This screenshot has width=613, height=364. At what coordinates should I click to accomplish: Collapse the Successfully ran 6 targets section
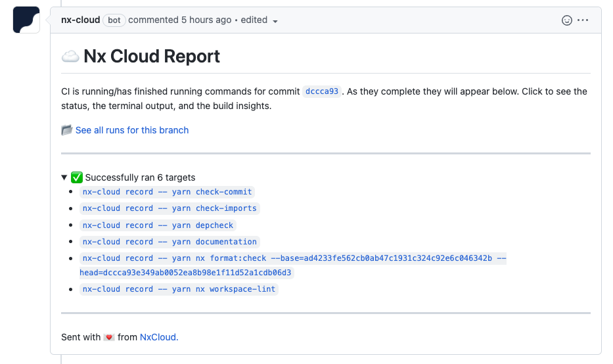point(64,177)
